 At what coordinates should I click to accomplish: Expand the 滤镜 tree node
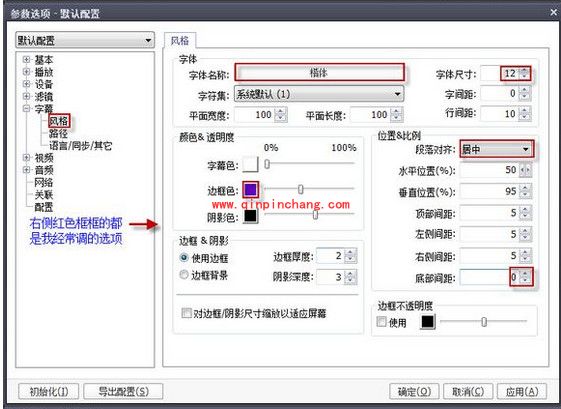pos(26,96)
